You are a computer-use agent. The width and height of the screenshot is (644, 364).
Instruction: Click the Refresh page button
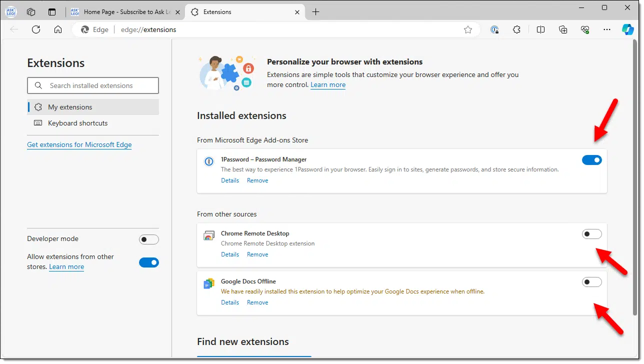36,29
